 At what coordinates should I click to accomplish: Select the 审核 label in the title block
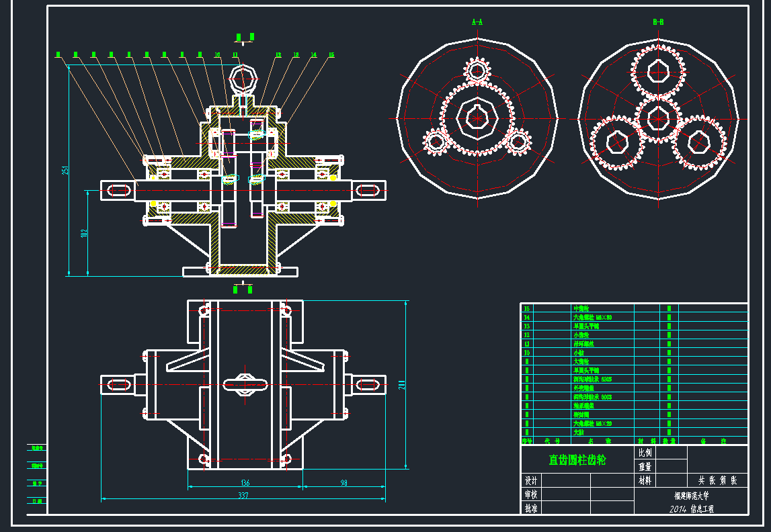click(x=531, y=494)
